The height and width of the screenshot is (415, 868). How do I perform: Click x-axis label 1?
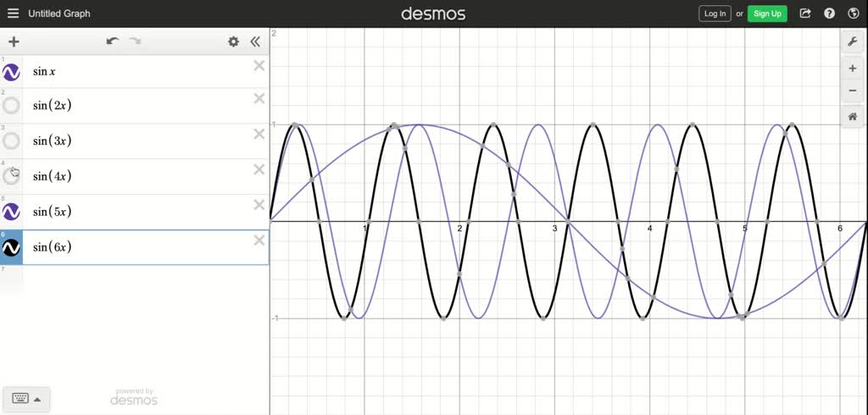click(x=365, y=228)
